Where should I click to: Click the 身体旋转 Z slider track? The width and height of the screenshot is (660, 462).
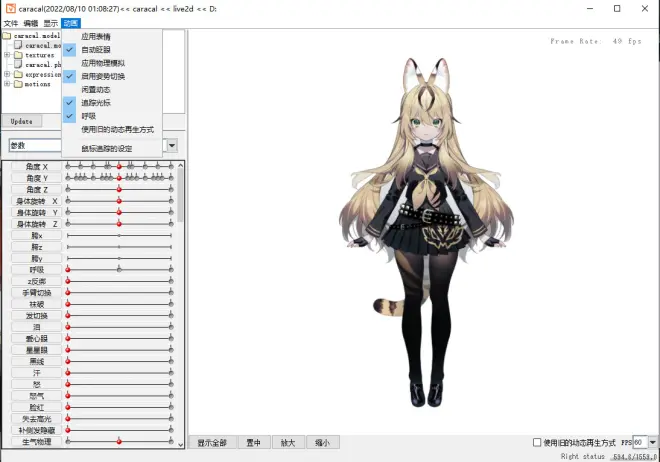point(119,224)
